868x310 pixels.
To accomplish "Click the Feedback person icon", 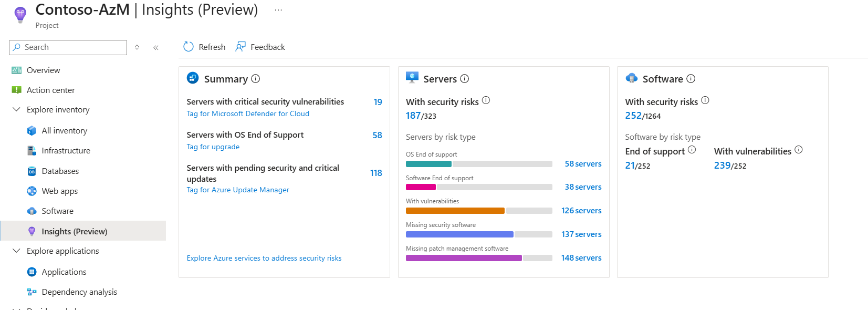I will pos(240,47).
